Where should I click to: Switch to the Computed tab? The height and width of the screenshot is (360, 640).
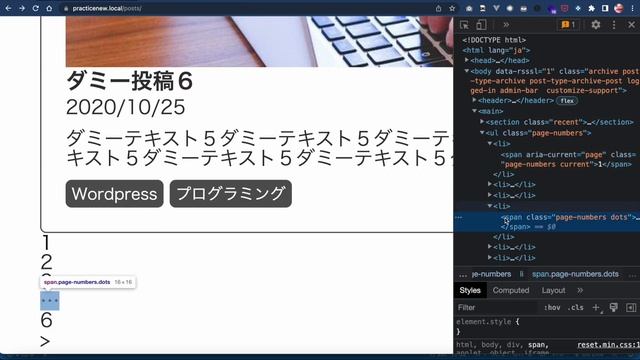[x=511, y=290]
